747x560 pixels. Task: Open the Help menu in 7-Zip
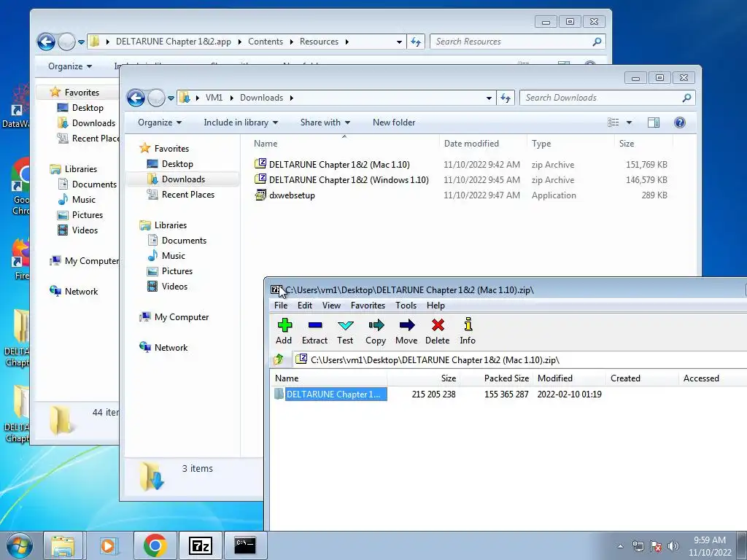[436, 306]
